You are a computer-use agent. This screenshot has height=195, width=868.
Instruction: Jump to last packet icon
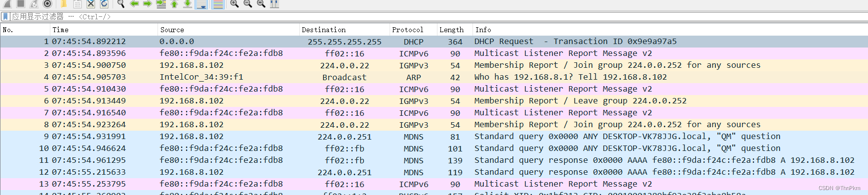tap(187, 4)
